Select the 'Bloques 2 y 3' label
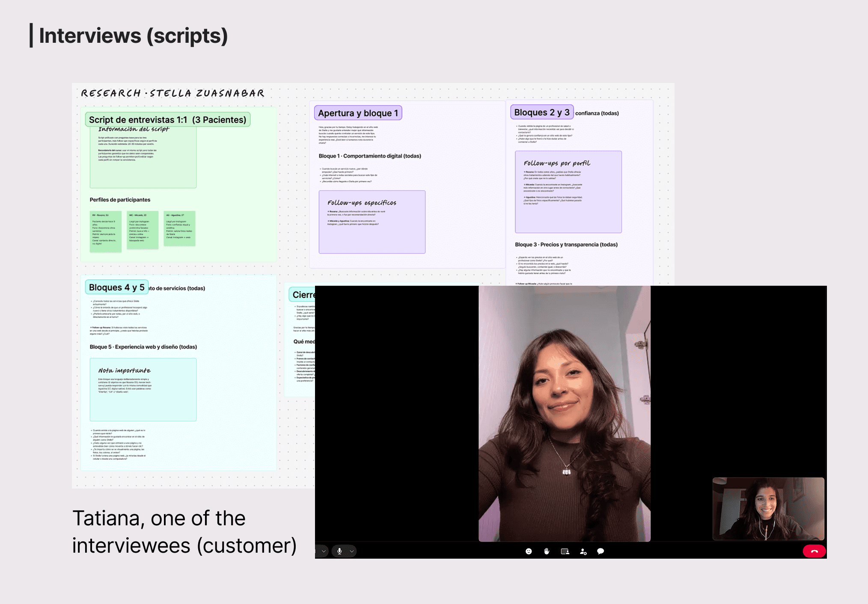Viewport: 868px width, 604px height. (x=541, y=112)
